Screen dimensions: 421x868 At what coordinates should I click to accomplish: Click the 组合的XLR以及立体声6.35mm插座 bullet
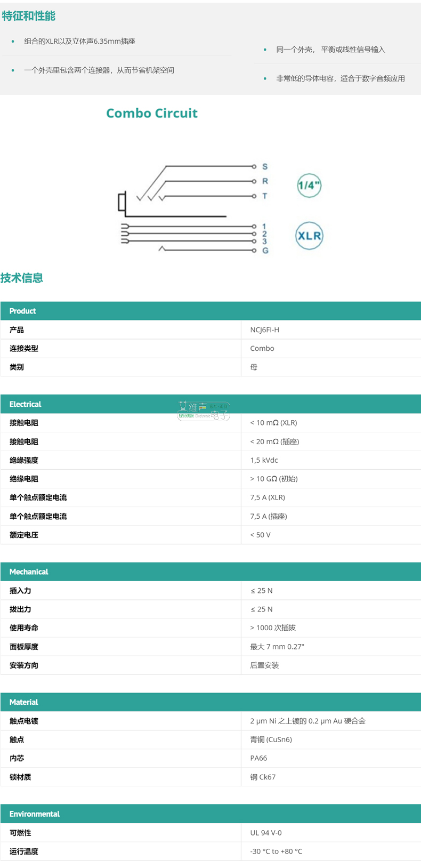click(79, 41)
